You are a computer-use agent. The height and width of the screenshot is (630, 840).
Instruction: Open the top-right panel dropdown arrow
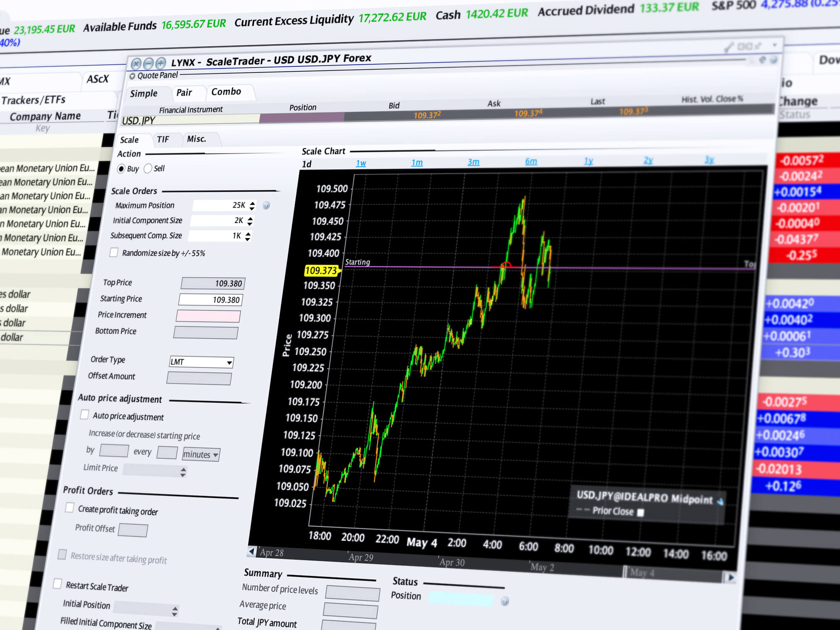(x=774, y=45)
